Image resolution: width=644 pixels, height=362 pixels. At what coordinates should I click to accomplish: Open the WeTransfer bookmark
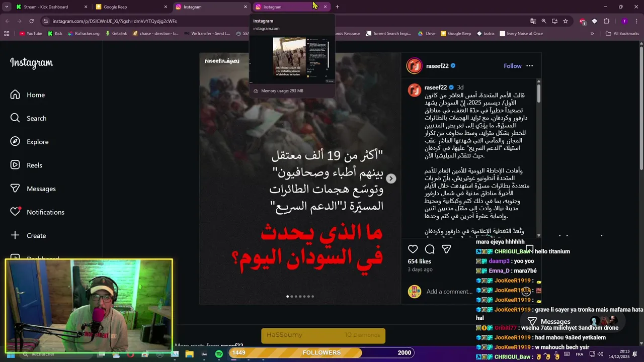pyautogui.click(x=207, y=34)
